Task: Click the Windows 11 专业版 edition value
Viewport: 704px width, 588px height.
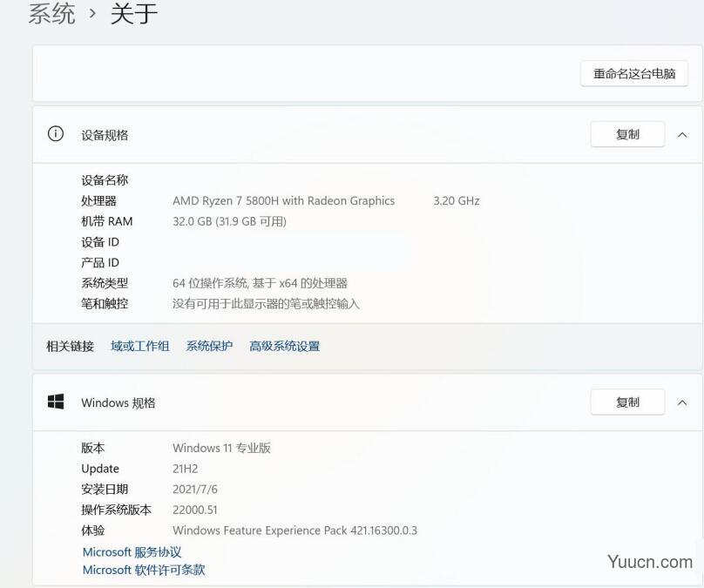Action: pos(222,448)
